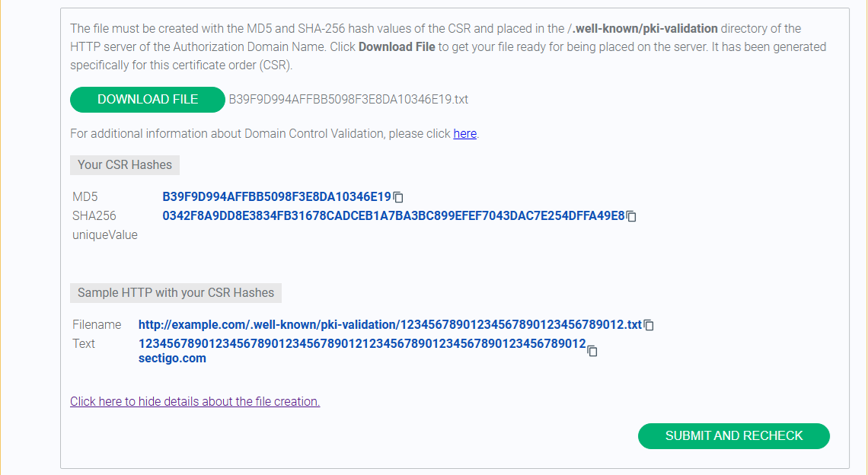Select the MD5 hash string B39F9D99...

(277, 196)
